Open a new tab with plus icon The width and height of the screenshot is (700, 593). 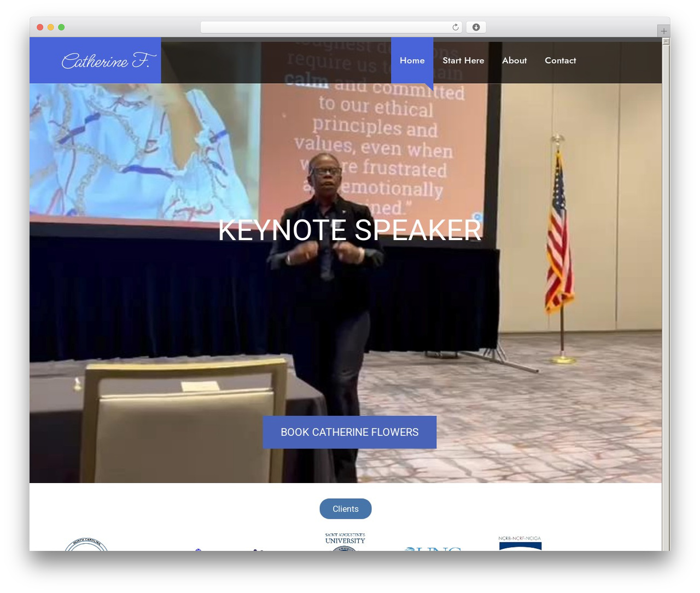tap(663, 31)
